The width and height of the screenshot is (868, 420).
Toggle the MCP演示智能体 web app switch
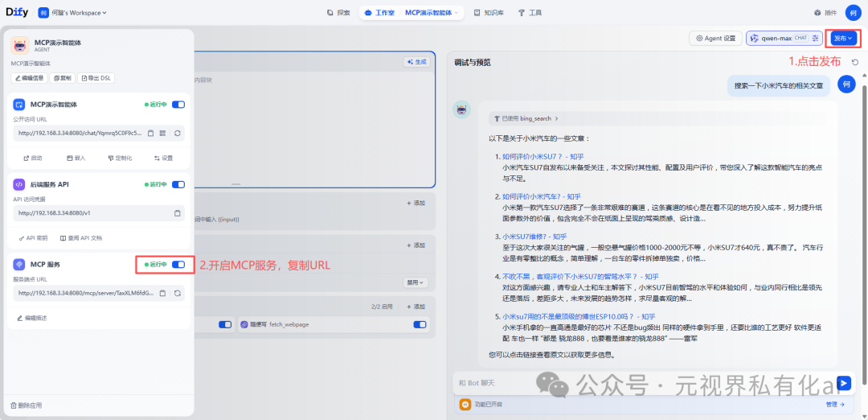pos(178,104)
